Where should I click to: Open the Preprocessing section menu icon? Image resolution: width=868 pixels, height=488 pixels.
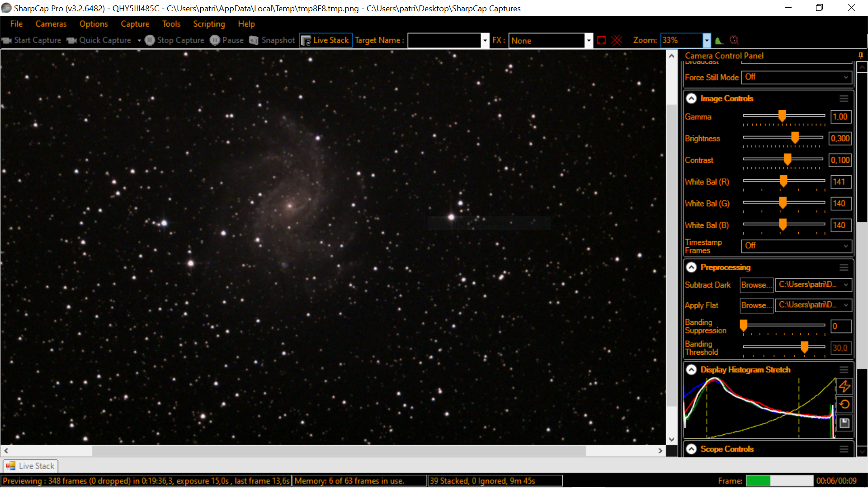[844, 267]
